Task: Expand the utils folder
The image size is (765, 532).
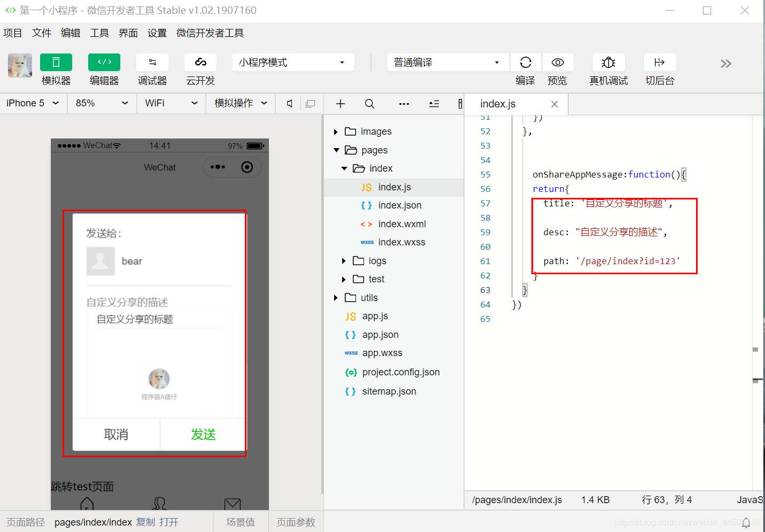Action: tap(336, 298)
